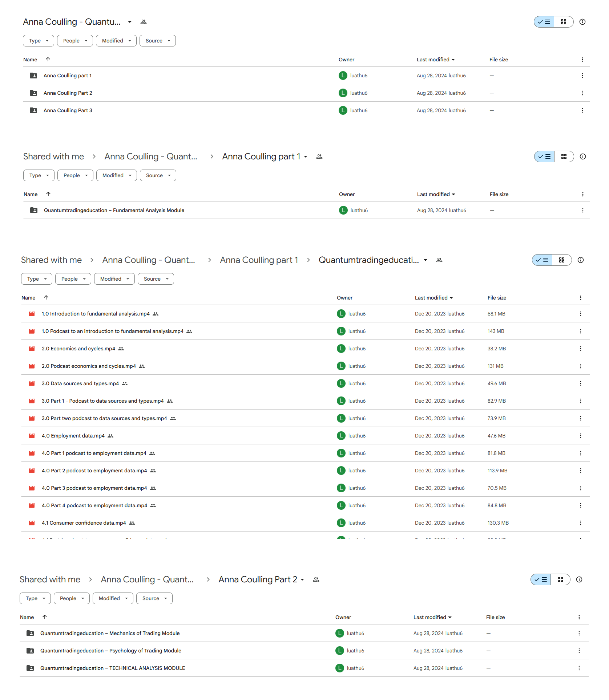
Task: Expand dropdown arrow beside Quantumtradingeducati... title
Action: 426,260
